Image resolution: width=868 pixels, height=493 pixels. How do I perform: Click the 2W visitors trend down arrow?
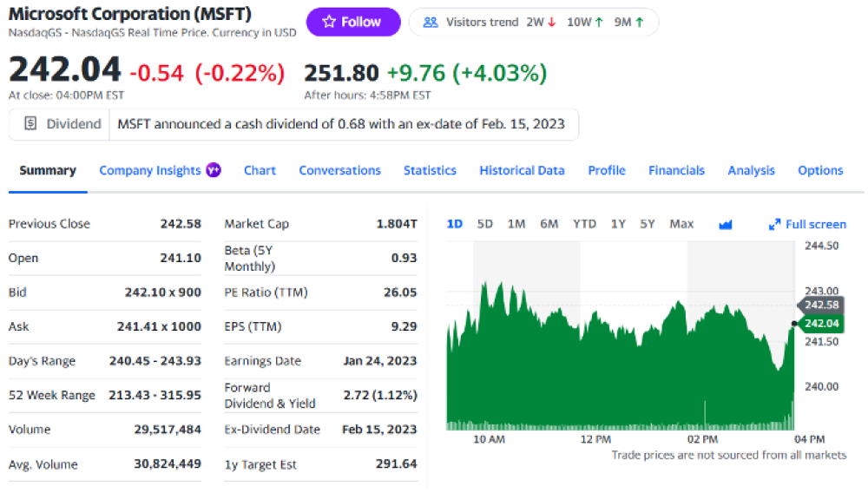551,23
